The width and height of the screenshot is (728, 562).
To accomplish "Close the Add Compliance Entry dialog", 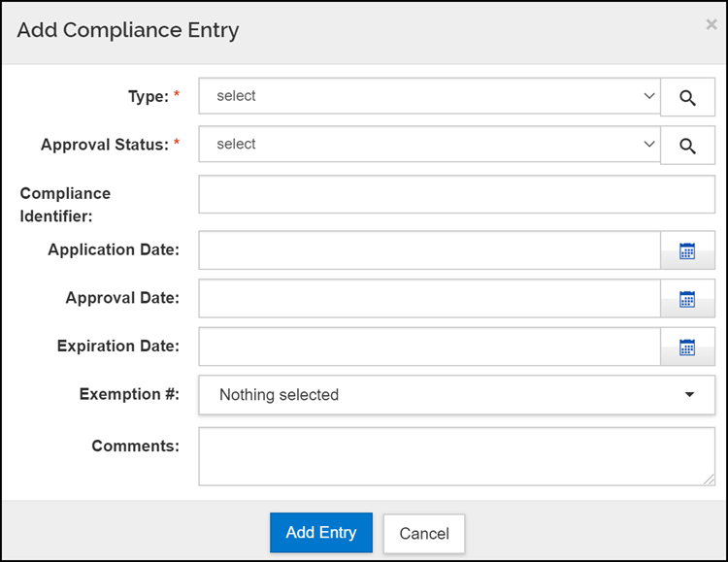I will [x=711, y=24].
